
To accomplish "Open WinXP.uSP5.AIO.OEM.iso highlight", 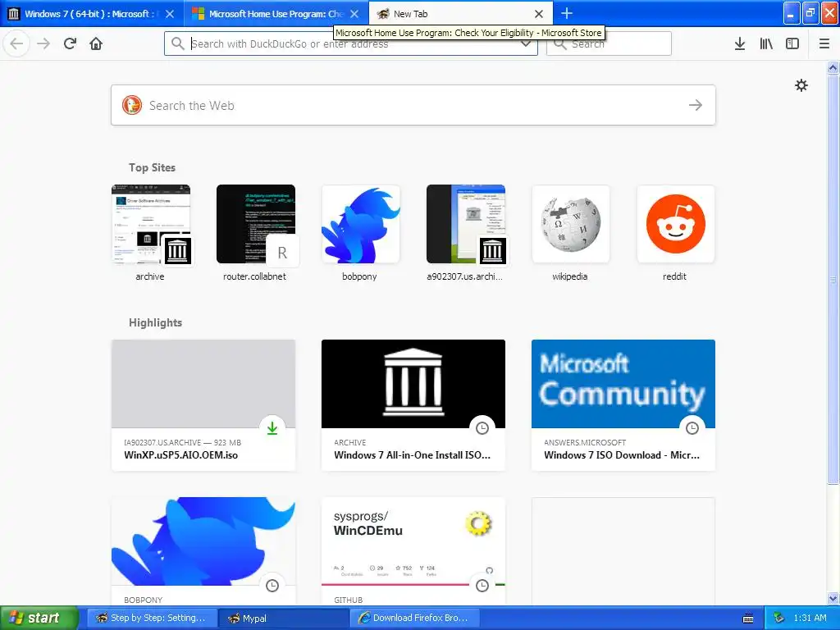I will [203, 405].
